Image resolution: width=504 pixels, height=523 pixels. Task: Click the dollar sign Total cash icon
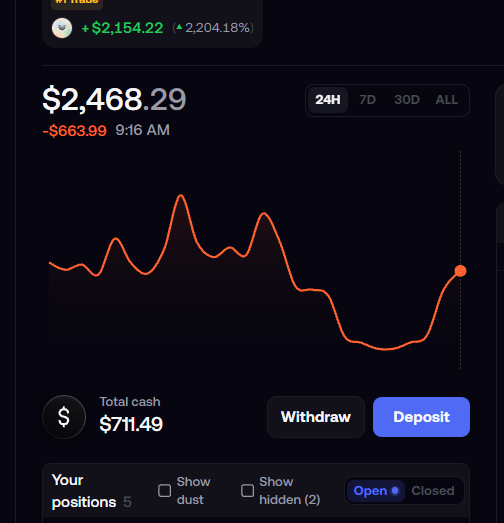click(x=64, y=417)
